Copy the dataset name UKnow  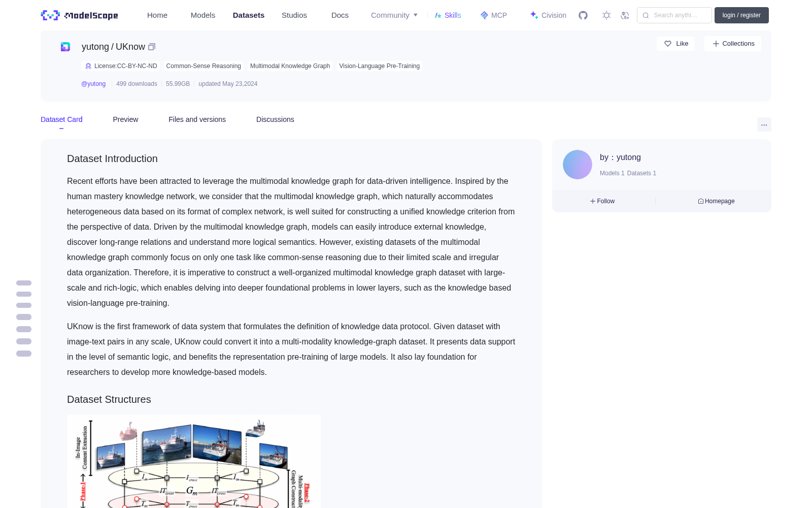point(152,47)
